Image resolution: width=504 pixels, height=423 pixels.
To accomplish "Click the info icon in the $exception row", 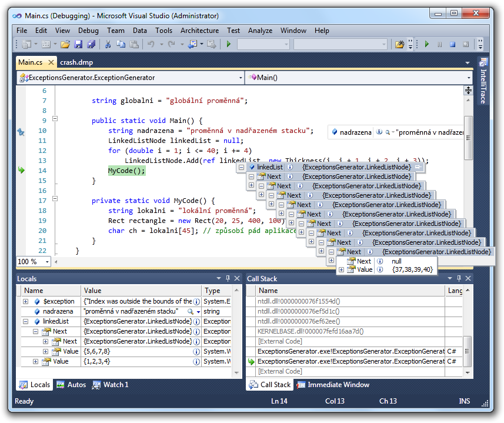I will point(196,301).
